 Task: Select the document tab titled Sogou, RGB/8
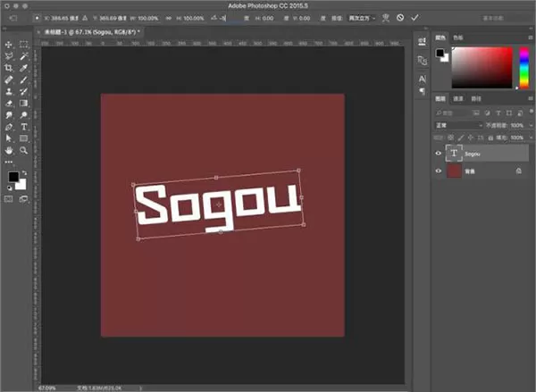[x=92, y=32]
